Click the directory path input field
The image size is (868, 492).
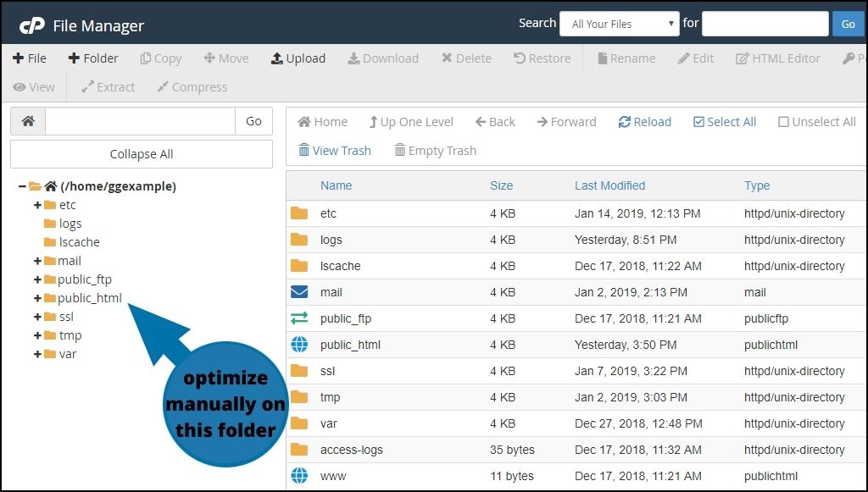coord(140,121)
